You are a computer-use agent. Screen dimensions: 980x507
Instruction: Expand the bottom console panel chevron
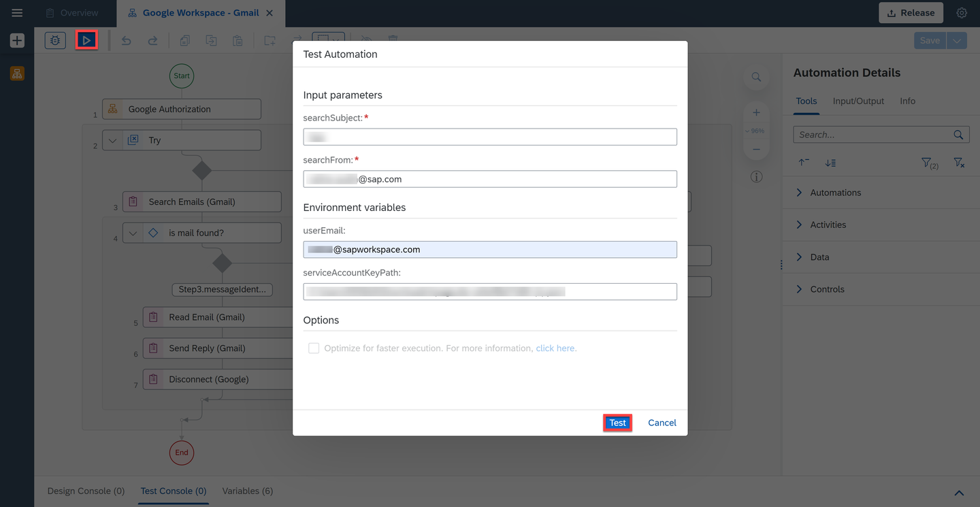coord(959,493)
